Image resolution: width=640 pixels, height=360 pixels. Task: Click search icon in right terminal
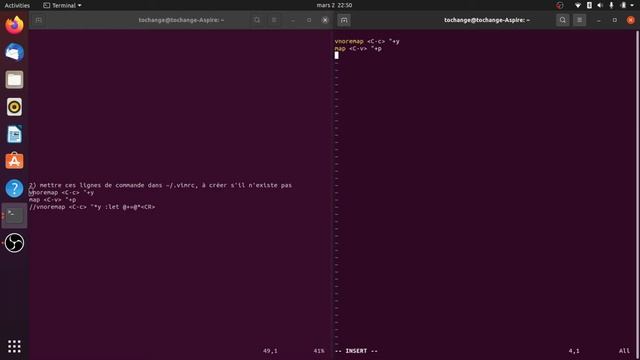tap(562, 20)
